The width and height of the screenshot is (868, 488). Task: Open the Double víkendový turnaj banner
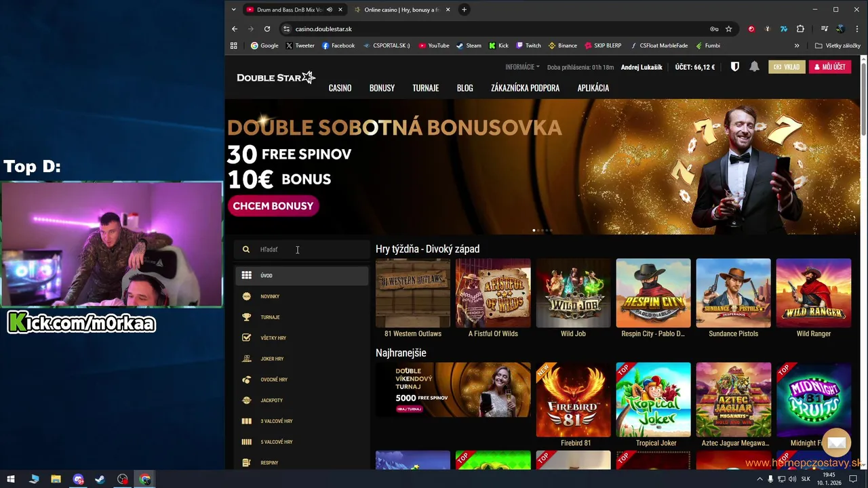pos(453,390)
